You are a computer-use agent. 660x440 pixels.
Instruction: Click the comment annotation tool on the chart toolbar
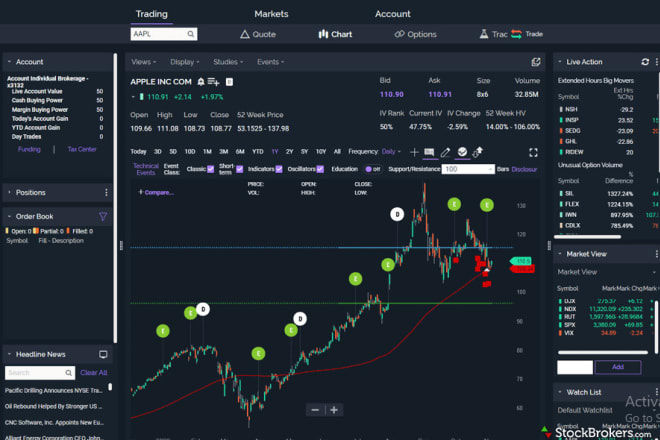pyautogui.click(x=429, y=152)
